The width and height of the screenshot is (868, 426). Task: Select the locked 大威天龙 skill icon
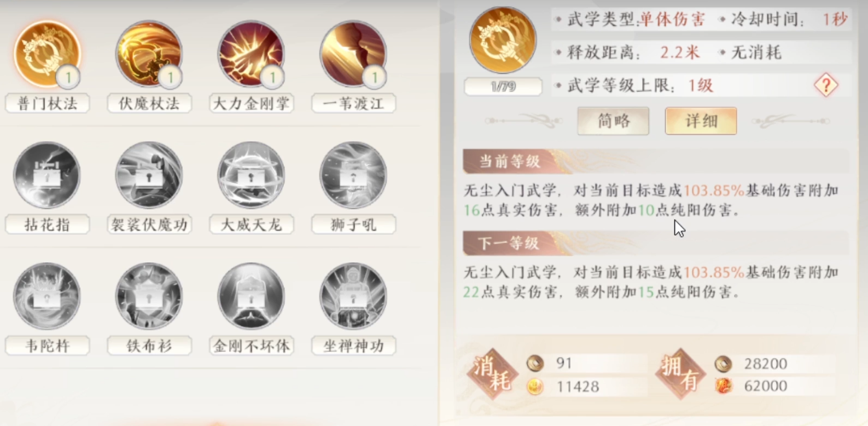[251, 175]
